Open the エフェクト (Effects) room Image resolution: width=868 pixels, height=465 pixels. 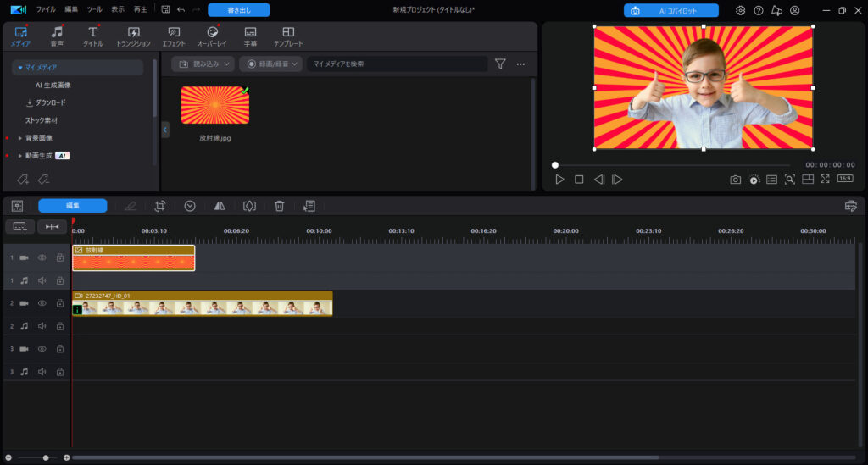point(174,36)
